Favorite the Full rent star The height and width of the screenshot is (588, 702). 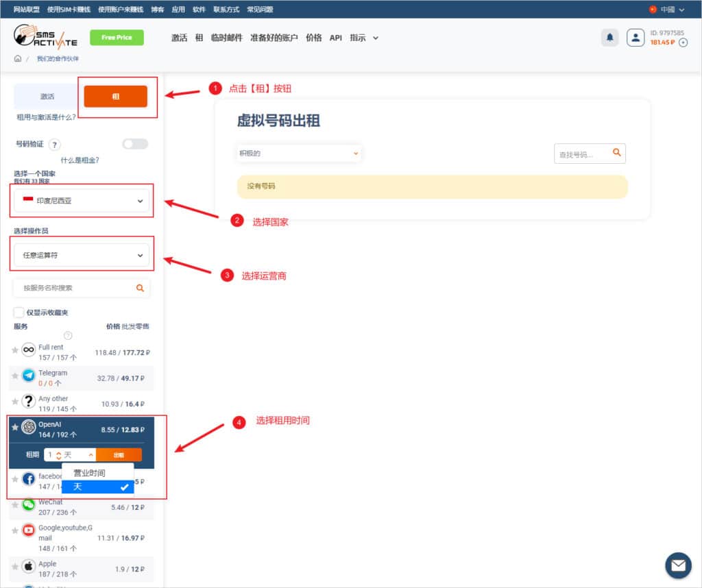coord(15,350)
